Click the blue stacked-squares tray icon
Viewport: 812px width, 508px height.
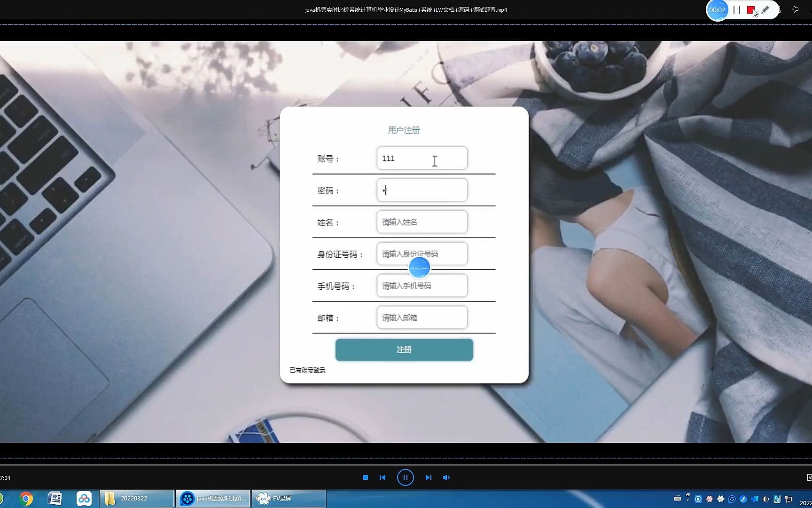pos(755,499)
